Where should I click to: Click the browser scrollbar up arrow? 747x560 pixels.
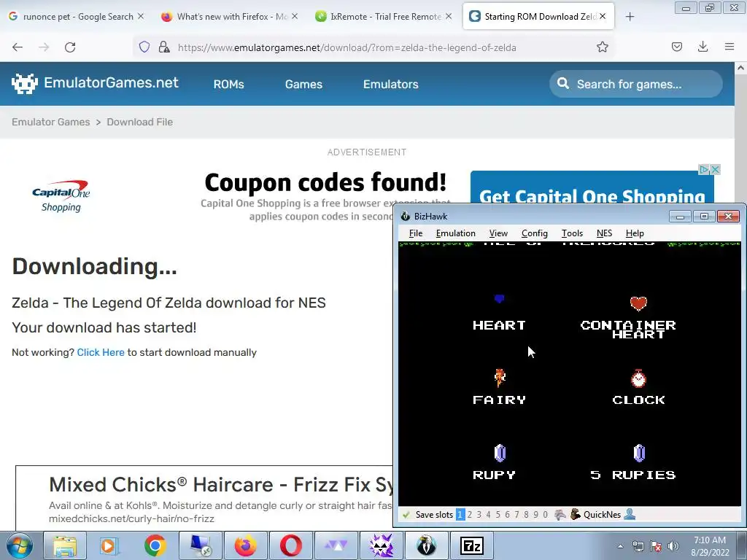tap(741, 68)
